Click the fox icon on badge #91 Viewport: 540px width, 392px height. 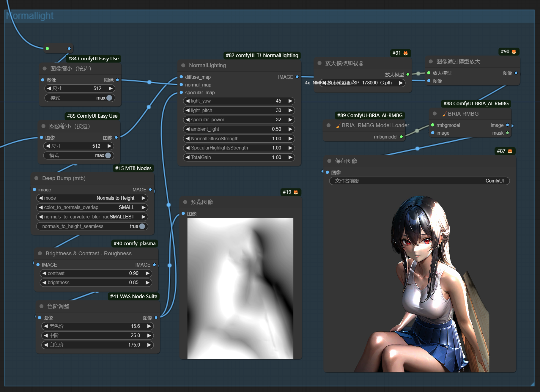point(406,53)
